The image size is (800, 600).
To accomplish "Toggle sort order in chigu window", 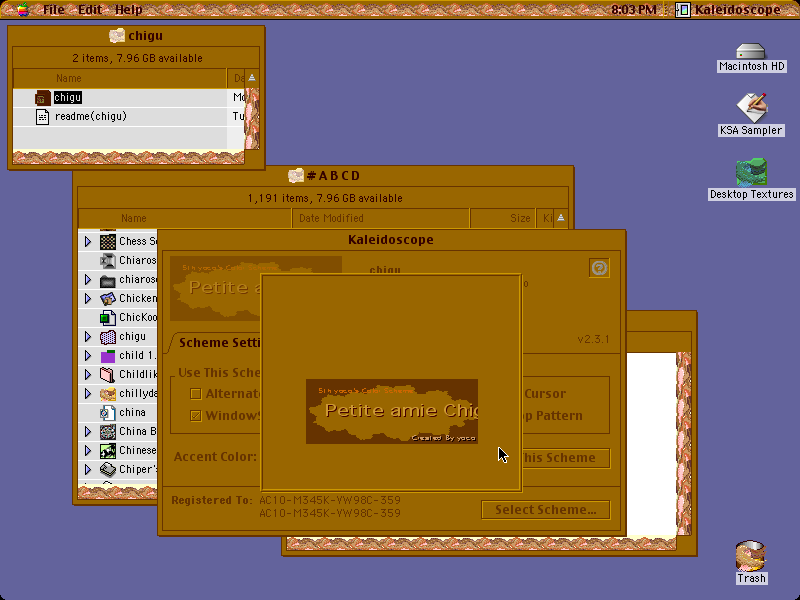I will 252,78.
